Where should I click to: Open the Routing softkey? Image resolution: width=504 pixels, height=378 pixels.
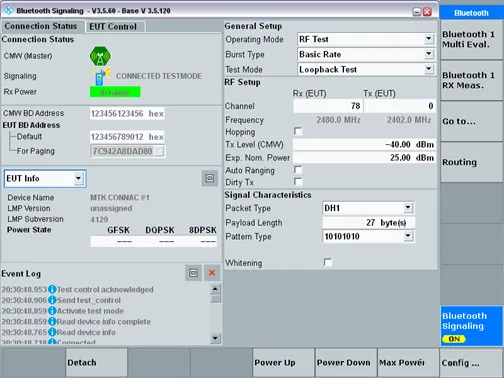pyautogui.click(x=471, y=162)
